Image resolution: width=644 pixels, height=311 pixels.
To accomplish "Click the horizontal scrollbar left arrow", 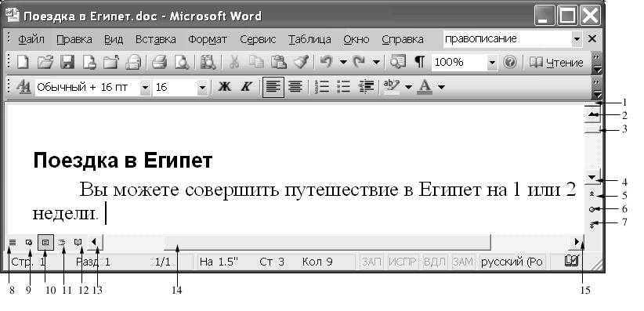I will (x=96, y=242).
